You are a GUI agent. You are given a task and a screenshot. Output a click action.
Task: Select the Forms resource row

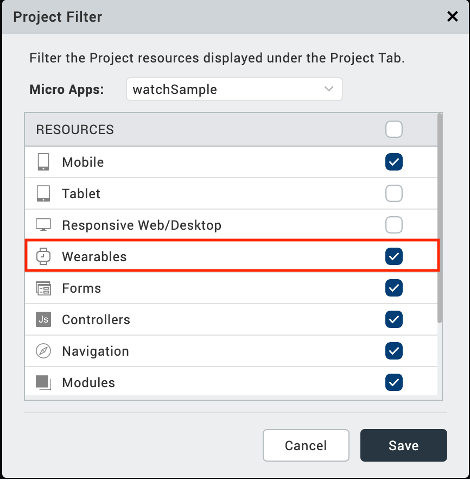[x=231, y=288]
